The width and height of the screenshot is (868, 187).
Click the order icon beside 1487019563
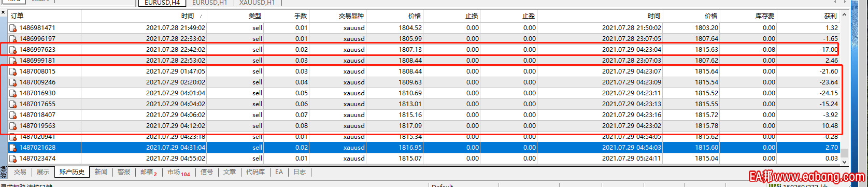(13, 126)
